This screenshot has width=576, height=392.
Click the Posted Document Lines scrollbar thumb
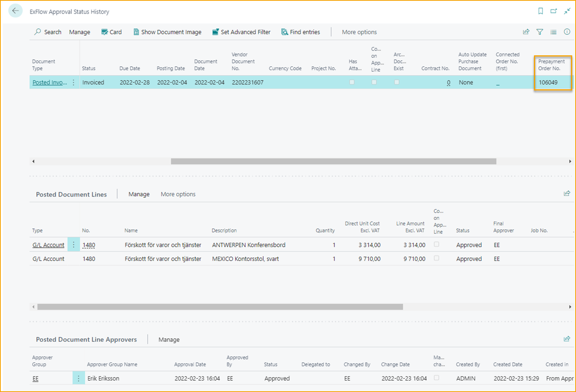(x=220, y=307)
